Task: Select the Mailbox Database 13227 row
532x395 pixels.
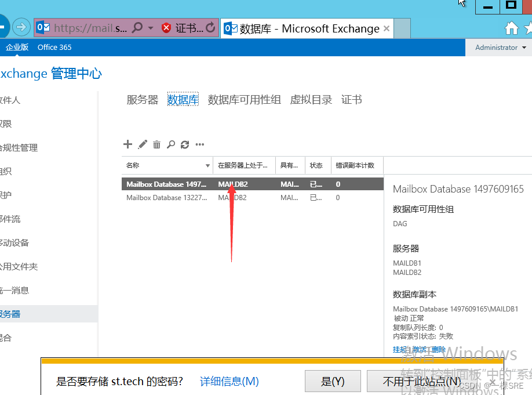Action: (x=168, y=197)
